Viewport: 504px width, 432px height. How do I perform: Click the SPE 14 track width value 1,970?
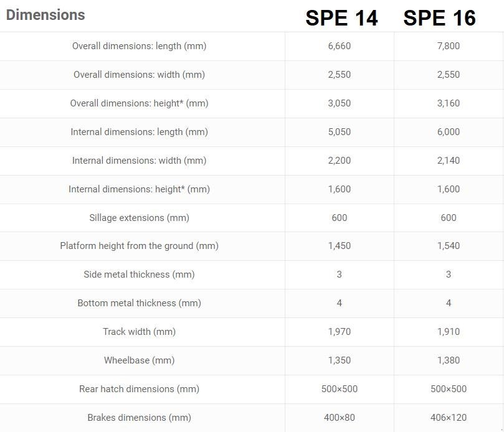(340, 332)
